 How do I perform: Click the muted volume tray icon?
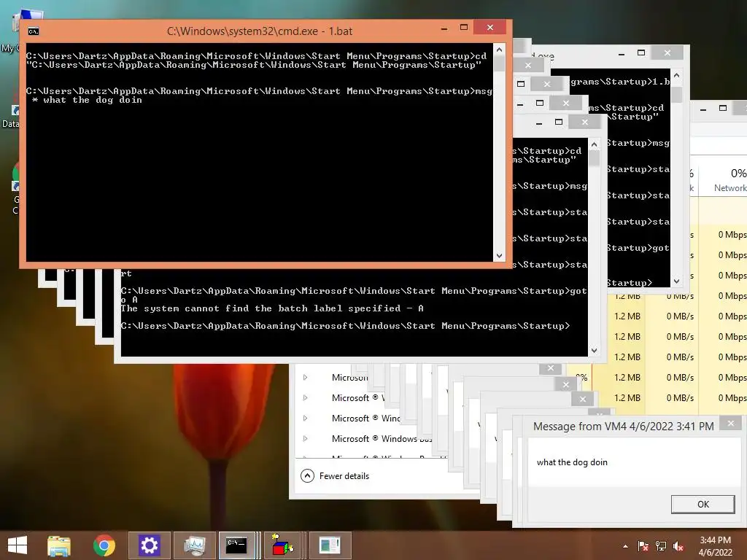tap(678, 546)
